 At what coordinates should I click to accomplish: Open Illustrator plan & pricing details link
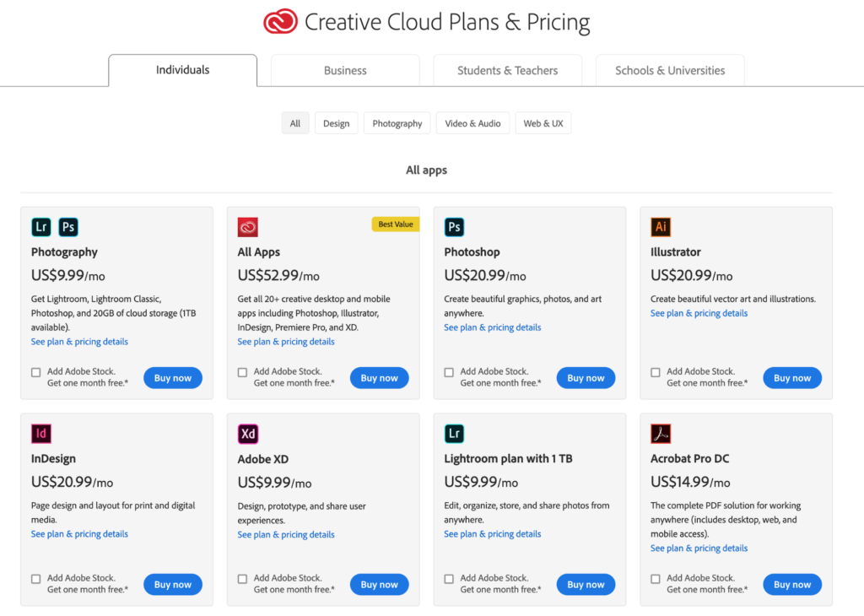click(699, 313)
